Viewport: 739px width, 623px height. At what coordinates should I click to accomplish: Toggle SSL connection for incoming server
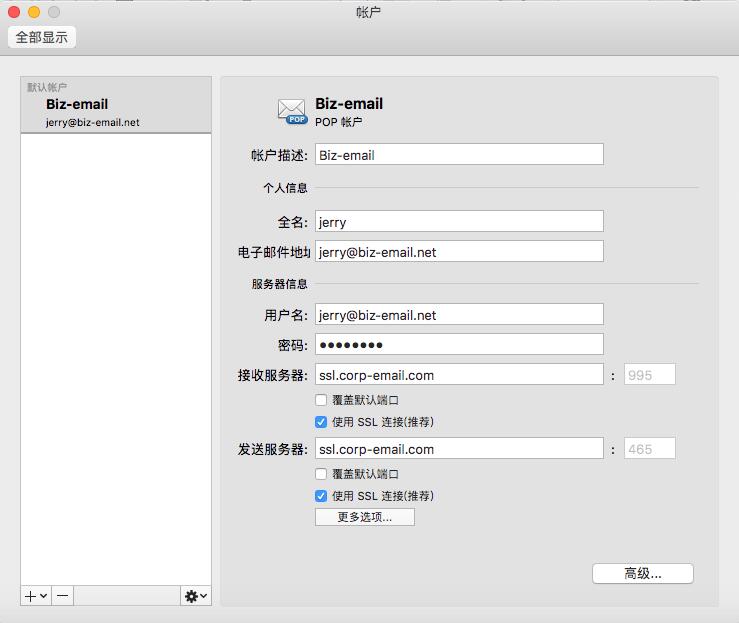coord(321,422)
